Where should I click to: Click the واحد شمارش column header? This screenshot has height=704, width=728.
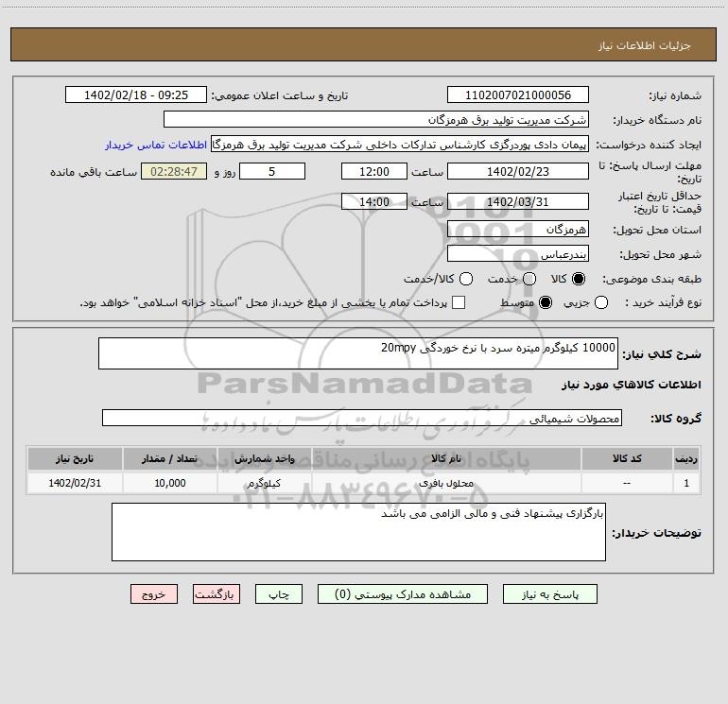(x=264, y=458)
